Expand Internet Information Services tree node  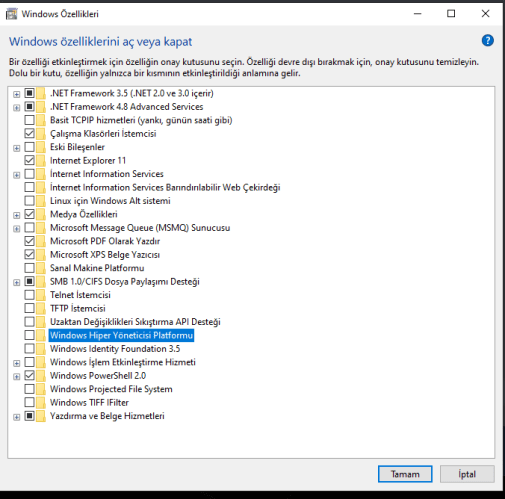(16, 175)
